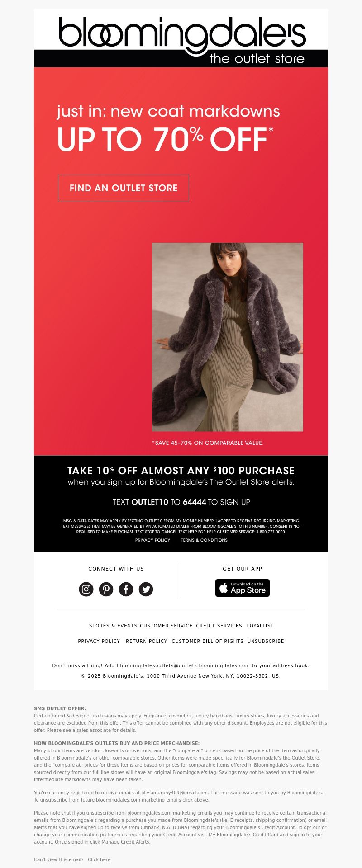This screenshot has height=868, width=362.
Task: Click the Download on the App Store badge
Action: 243,588
